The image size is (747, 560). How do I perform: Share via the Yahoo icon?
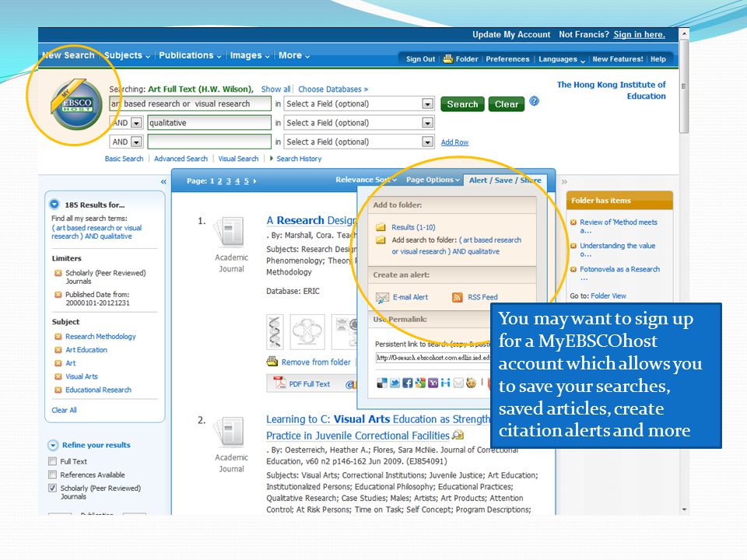(433, 383)
